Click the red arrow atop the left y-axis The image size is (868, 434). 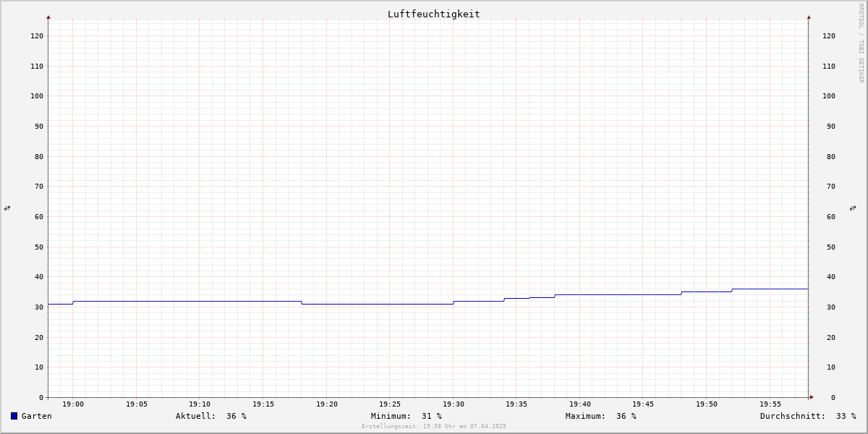point(48,17)
